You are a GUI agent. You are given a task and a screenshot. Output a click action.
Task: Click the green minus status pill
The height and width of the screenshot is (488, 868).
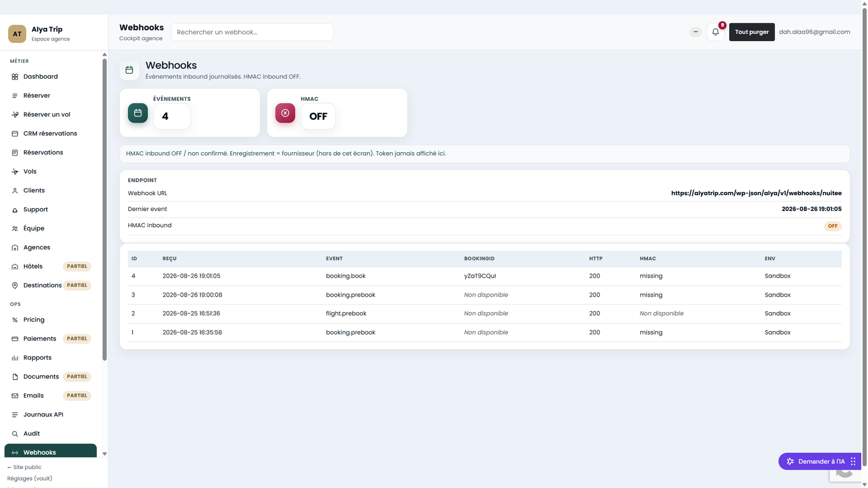[x=695, y=32]
